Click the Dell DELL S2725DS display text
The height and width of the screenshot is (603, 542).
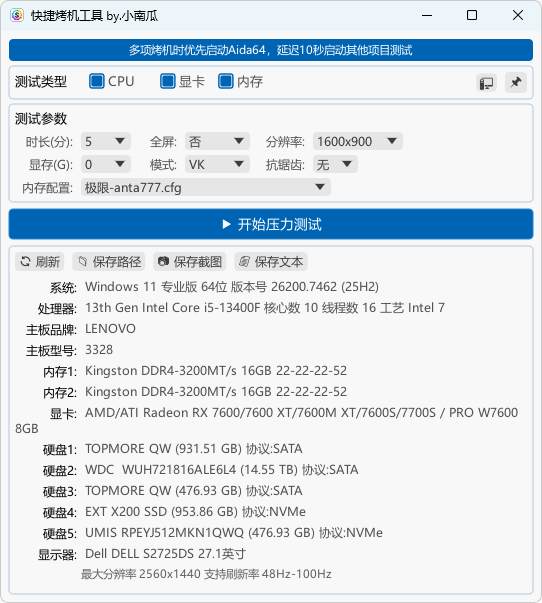165,554
